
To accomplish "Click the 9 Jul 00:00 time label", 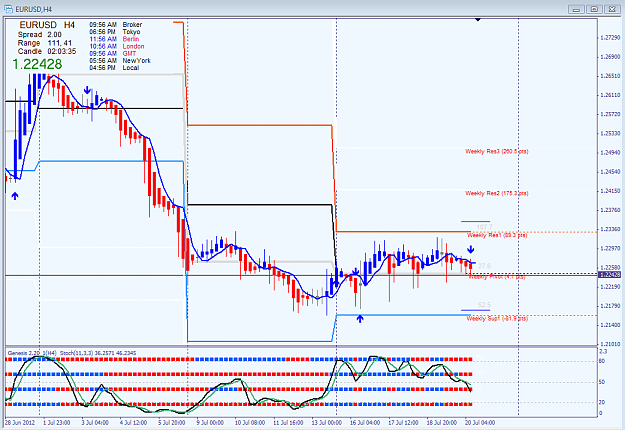I will [x=210, y=423].
